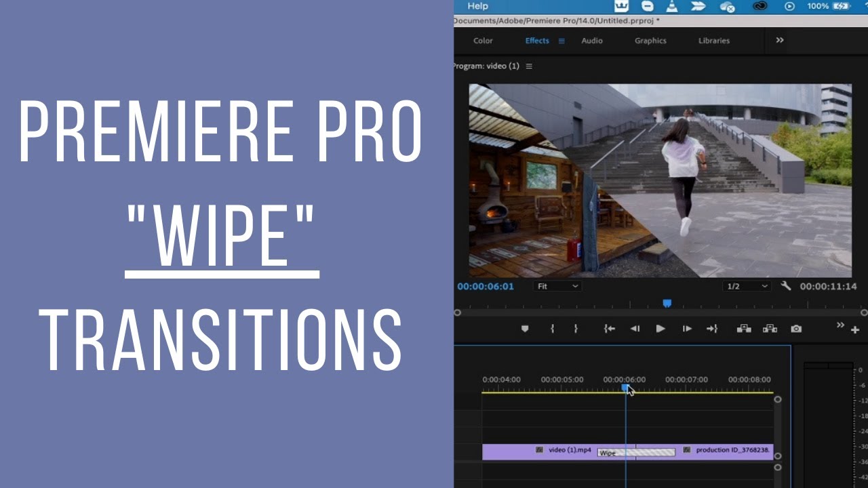
Task: Click the 0:00:04:00 label on timeline ruler
Action: click(x=501, y=380)
